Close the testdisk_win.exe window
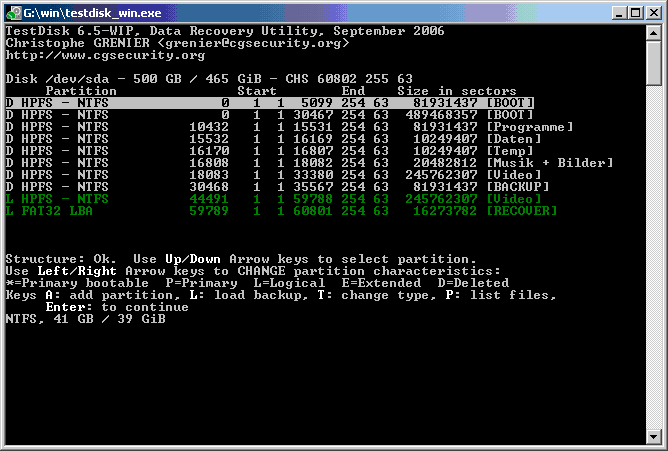The image size is (668, 451). coord(653,13)
